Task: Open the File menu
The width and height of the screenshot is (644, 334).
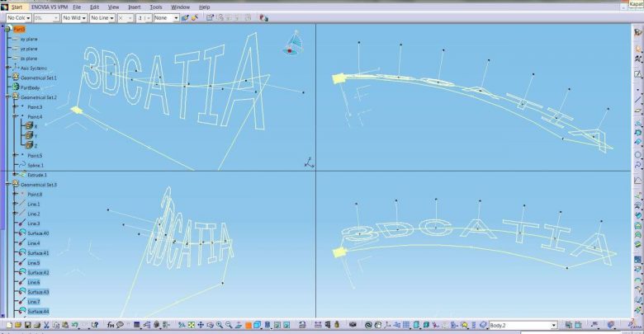Action: click(x=77, y=7)
